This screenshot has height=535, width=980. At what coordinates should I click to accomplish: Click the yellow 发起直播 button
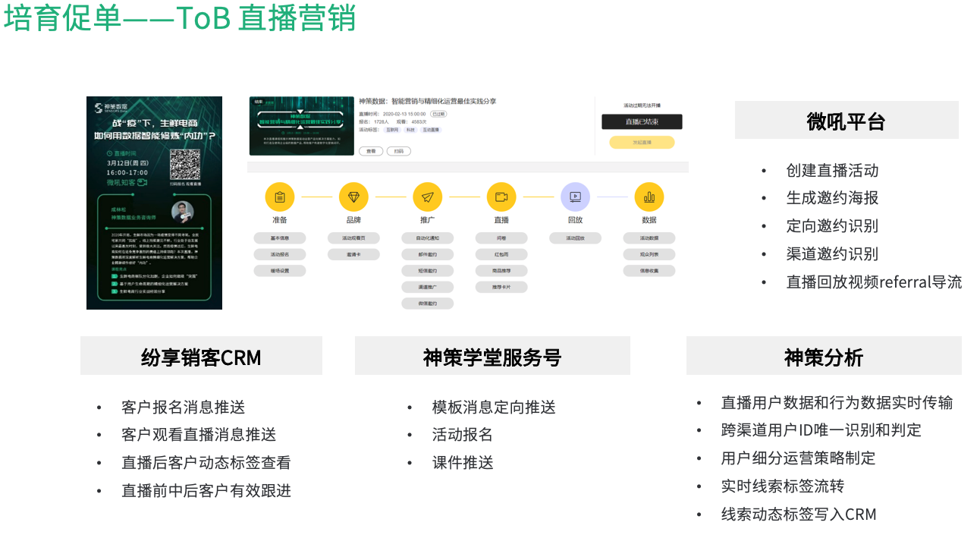642,142
